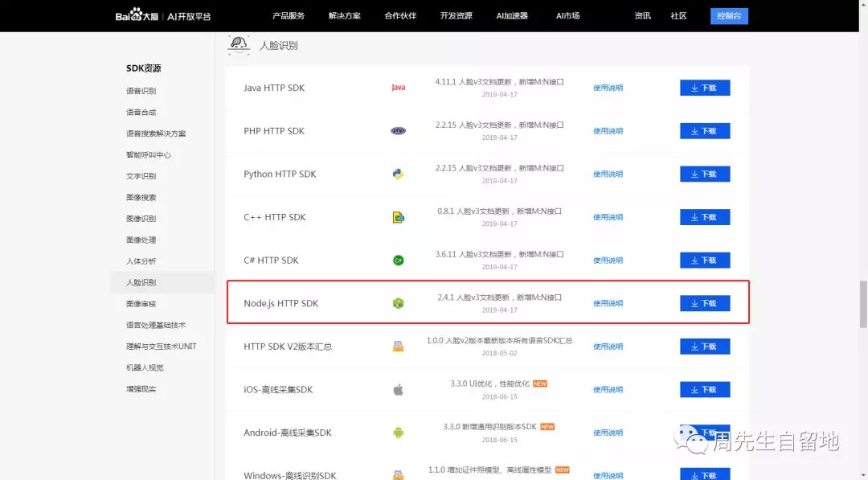
Task: Select 语言处理基础技术 in the sidebar
Action: coord(156,325)
